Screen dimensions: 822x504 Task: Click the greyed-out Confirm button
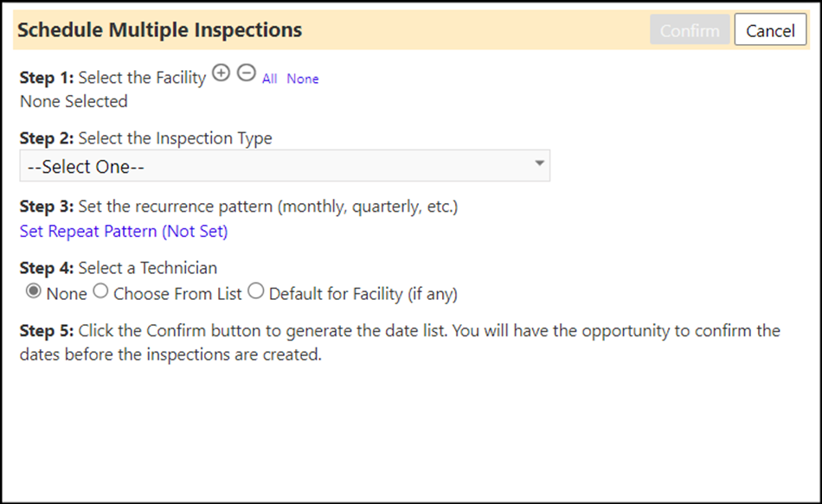coord(690,30)
